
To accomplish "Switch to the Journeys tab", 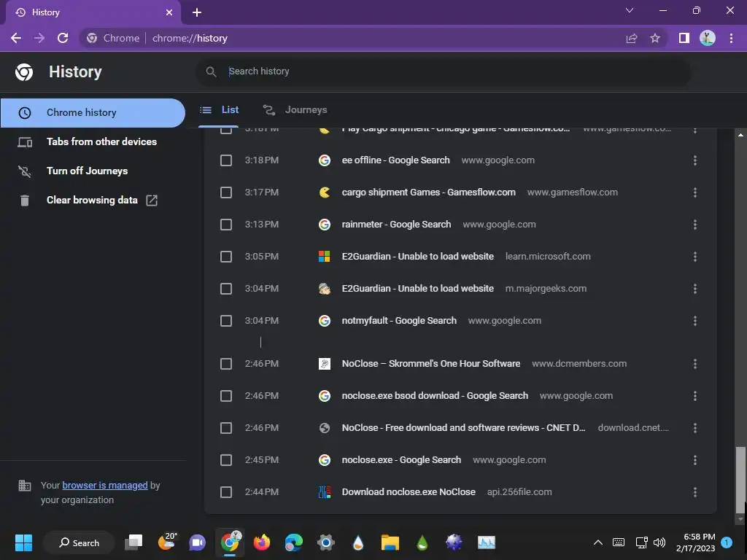I will 295,110.
